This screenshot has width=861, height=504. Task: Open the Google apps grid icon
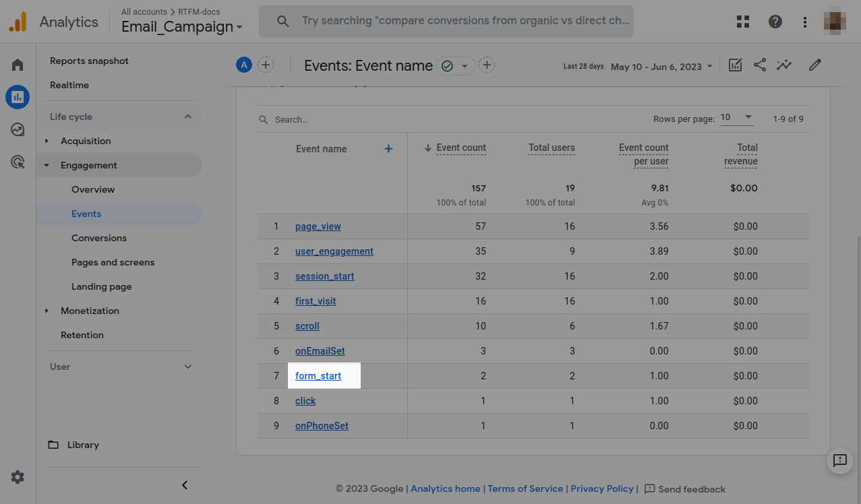pos(743,22)
